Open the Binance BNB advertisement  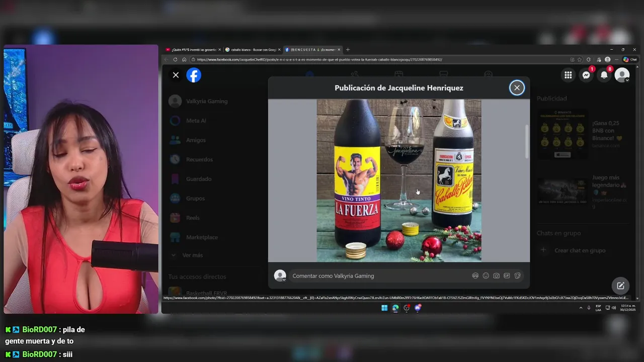(x=584, y=134)
